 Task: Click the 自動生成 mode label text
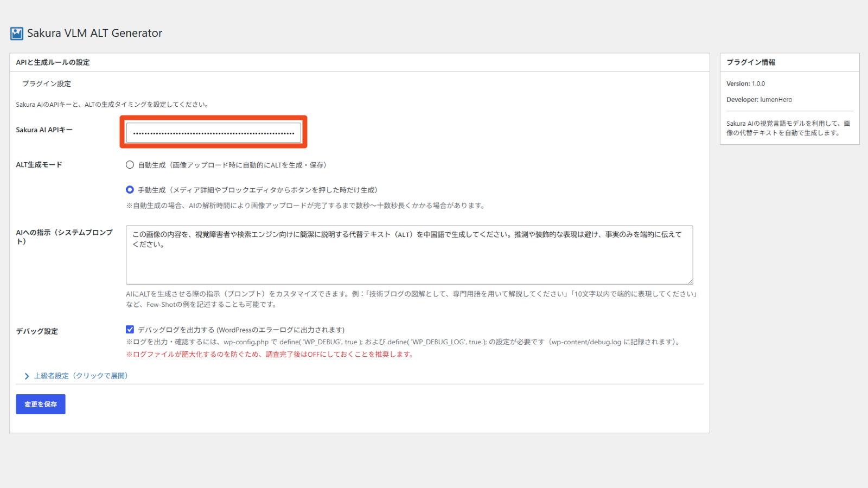232,165
